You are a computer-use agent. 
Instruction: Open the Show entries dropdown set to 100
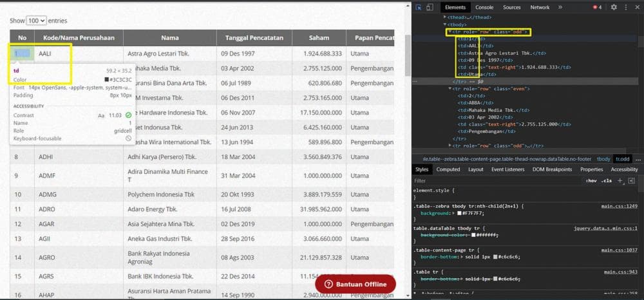click(36, 21)
